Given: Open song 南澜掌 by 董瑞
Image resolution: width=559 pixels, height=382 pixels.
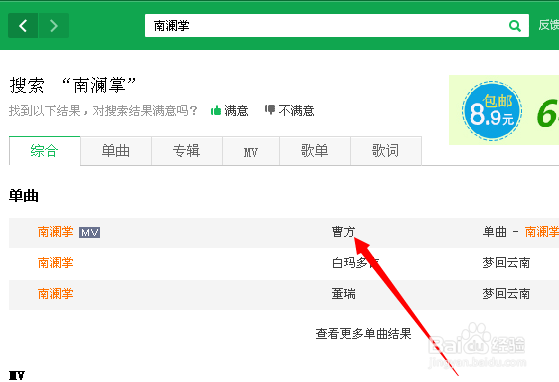Looking at the screenshot, I should 56,294.
